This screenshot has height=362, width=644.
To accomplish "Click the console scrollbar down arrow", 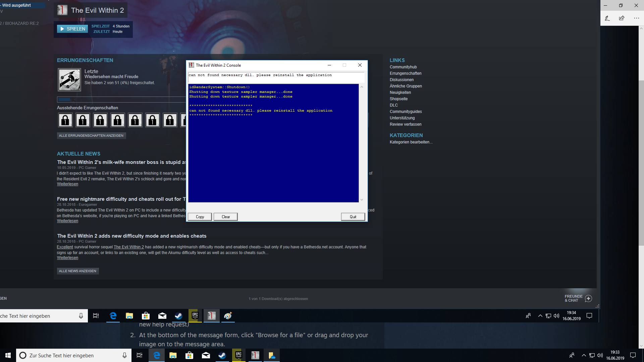I will [362, 200].
